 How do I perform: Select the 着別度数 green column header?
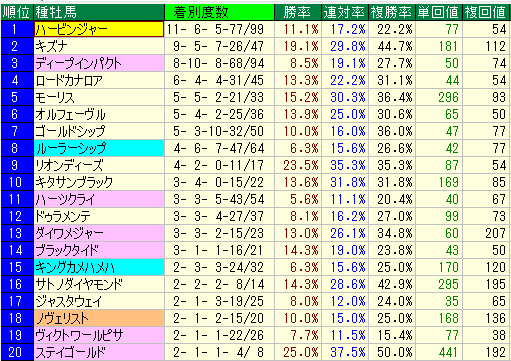(219, 12)
